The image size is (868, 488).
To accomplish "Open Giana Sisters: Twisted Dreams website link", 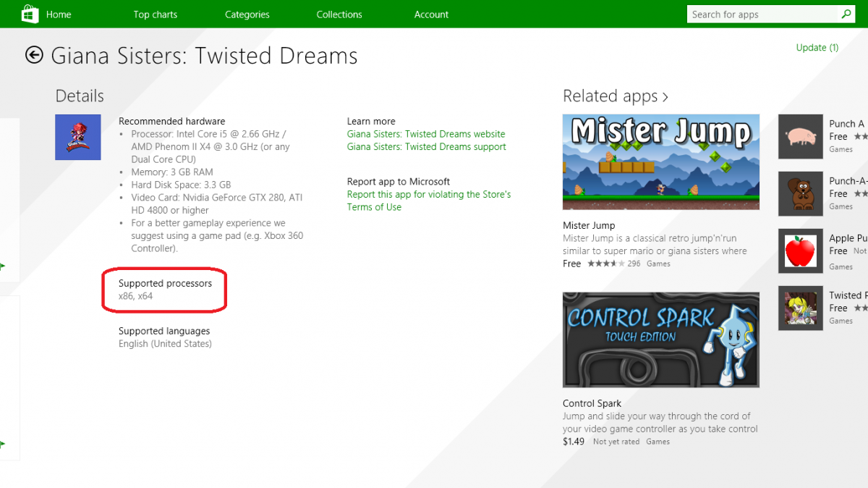I will click(426, 134).
